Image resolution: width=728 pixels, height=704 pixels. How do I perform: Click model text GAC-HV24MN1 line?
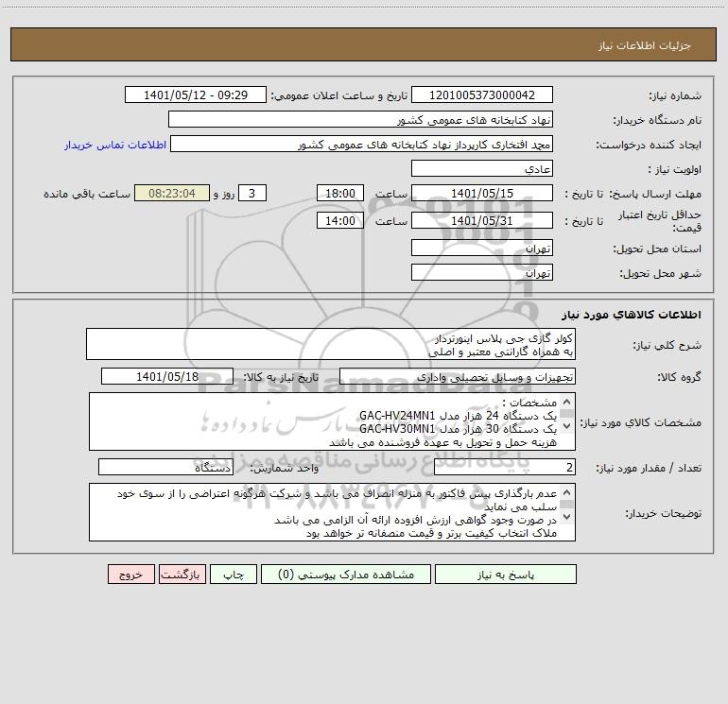(x=458, y=416)
